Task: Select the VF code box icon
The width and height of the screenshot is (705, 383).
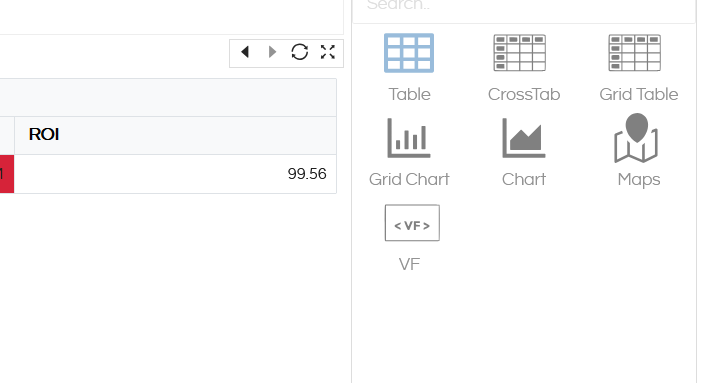Action: 412,223
